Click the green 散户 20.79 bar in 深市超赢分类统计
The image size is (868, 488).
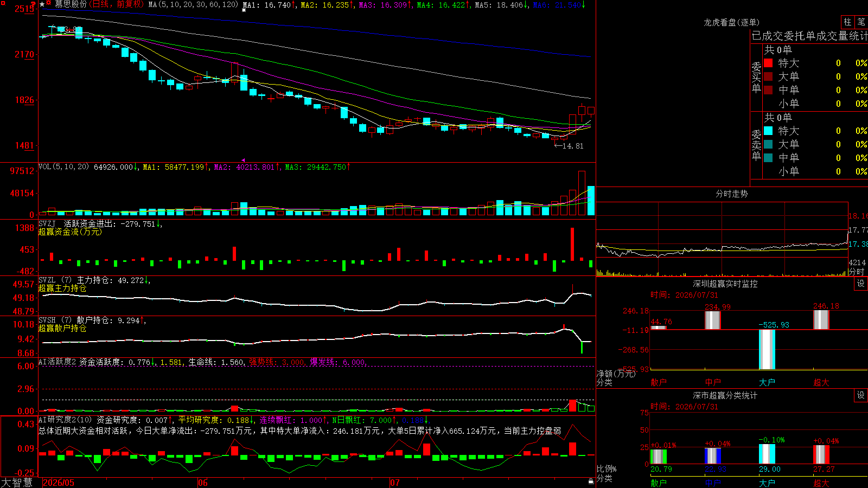[659, 457]
